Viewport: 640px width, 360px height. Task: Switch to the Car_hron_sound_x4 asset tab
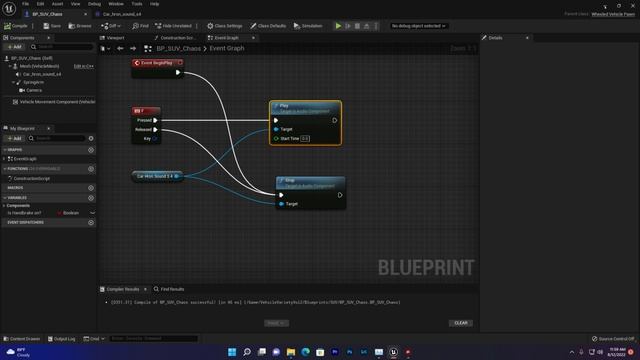(121, 14)
